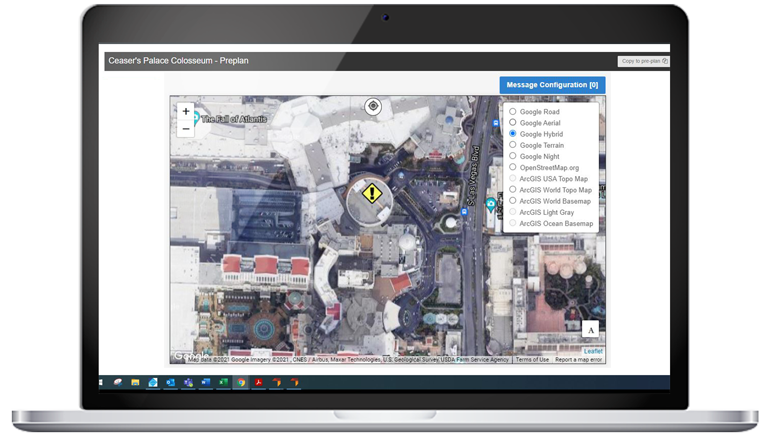The height and width of the screenshot is (436, 770).
Task: Open the yellow hazard warning marker
Action: click(372, 193)
